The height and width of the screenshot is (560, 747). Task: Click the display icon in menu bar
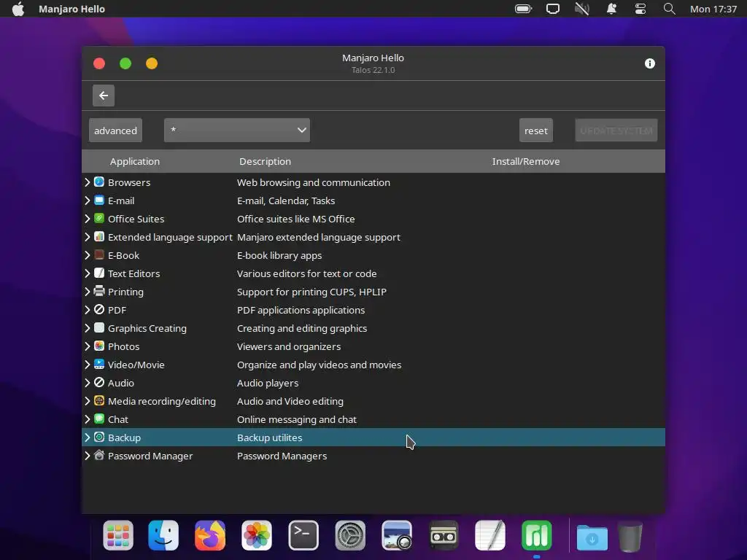(x=553, y=9)
